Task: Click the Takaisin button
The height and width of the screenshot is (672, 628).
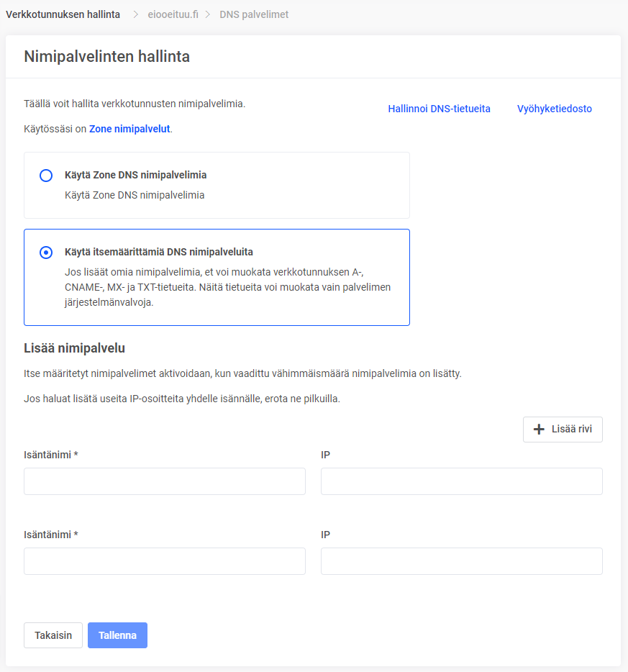Action: click(x=53, y=635)
